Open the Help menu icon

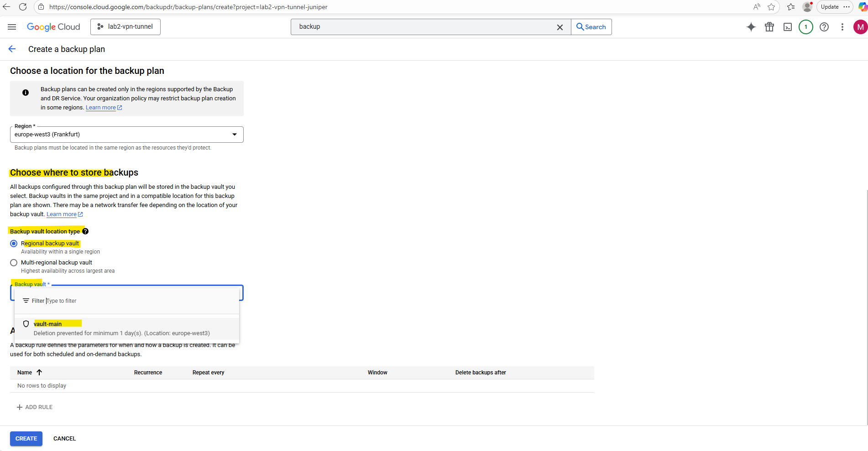pos(824,27)
